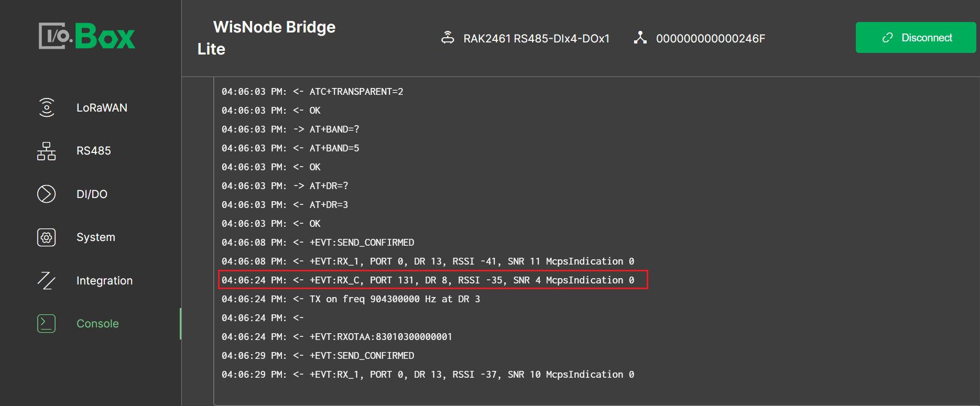Screen dimensions: 980x406
Task: Switch to the Console section
Action: point(97,323)
